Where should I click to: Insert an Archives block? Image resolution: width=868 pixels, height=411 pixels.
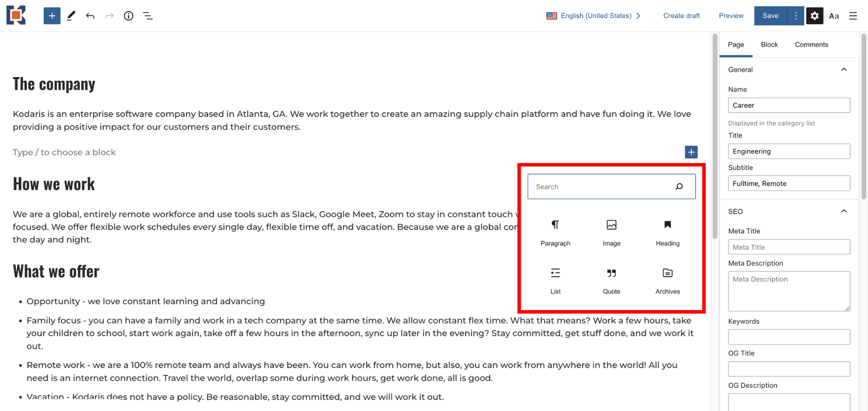click(x=668, y=281)
